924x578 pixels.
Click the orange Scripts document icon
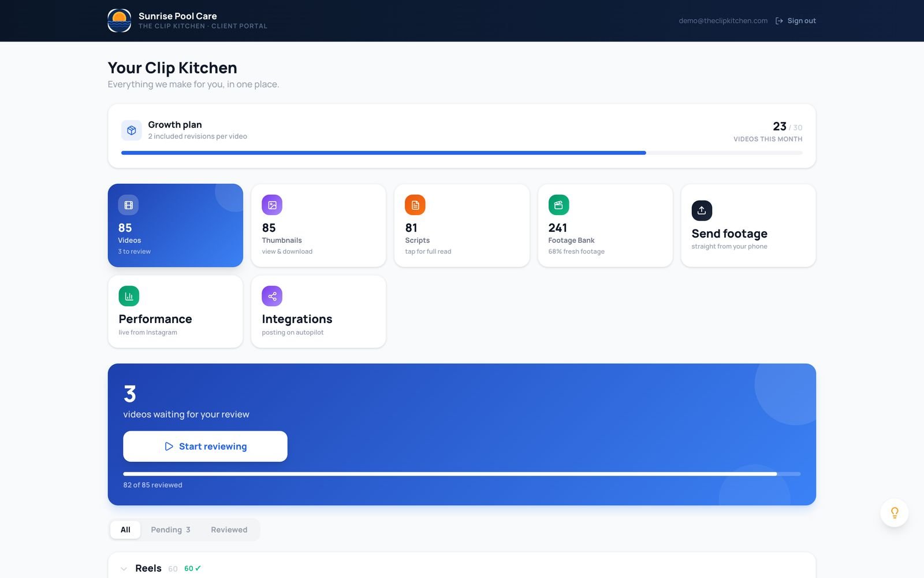click(x=415, y=205)
